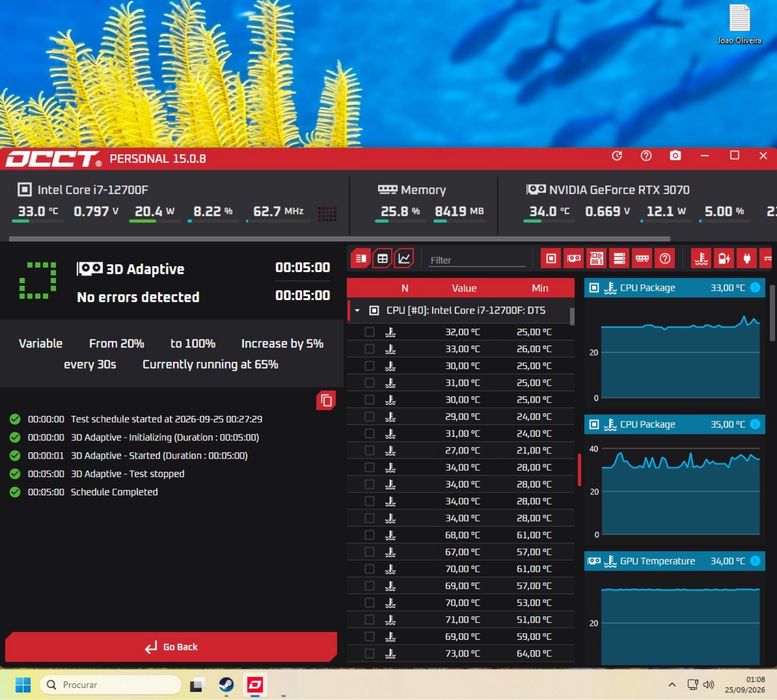Screen dimensions: 777x700
Task: Switch to the graphs-only monitoring view
Action: click(404, 259)
